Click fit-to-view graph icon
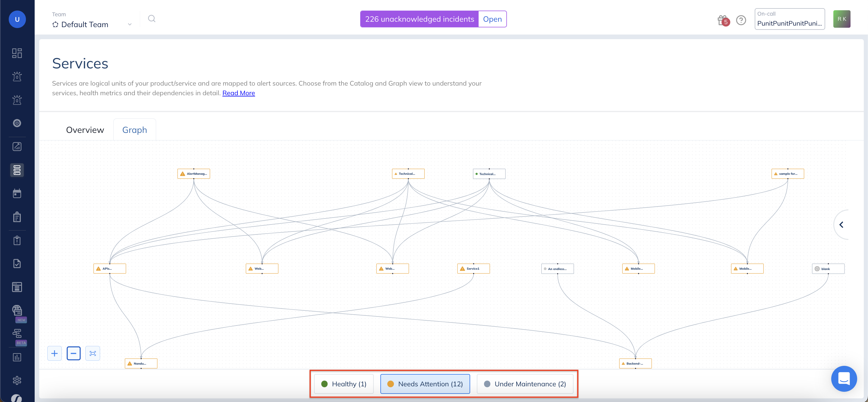This screenshot has height=402, width=868. tap(93, 353)
